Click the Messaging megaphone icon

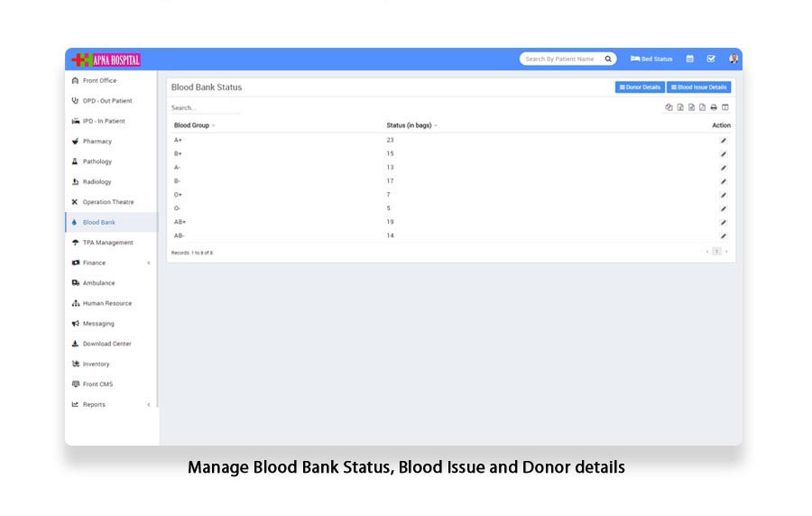pyautogui.click(x=76, y=324)
